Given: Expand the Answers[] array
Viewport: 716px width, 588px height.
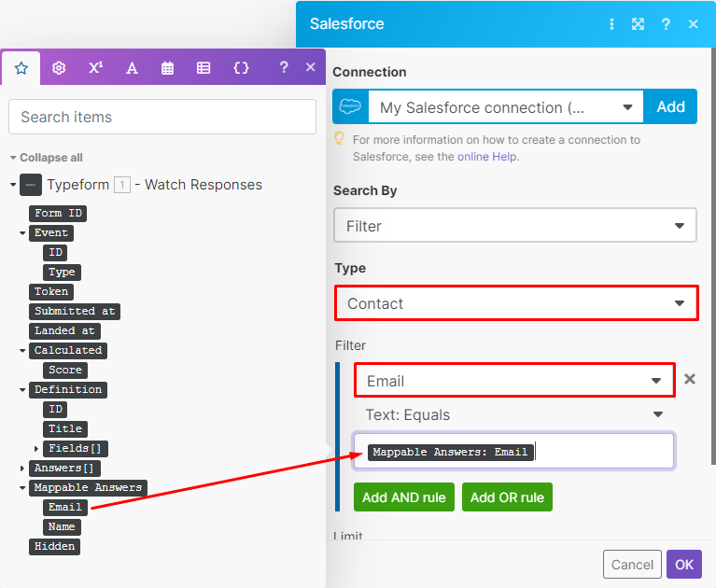Looking at the screenshot, I should click(x=21, y=469).
